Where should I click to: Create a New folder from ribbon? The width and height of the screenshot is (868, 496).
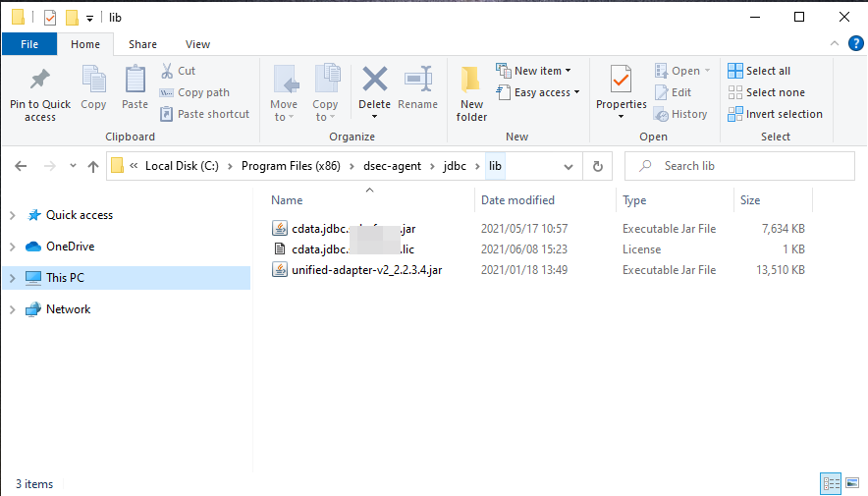click(471, 93)
